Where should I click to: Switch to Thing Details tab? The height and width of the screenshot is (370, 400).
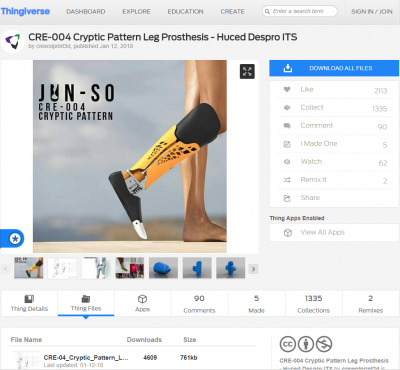coord(29,303)
